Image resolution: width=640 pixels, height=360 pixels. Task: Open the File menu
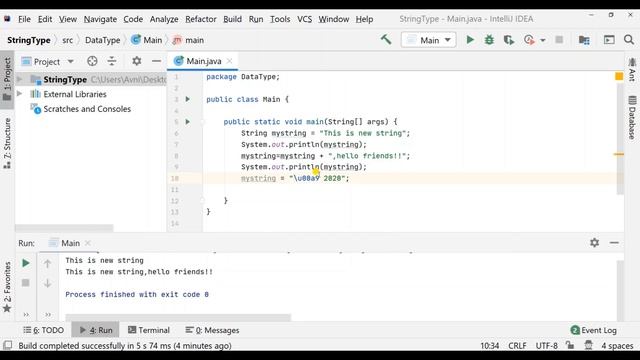[24, 19]
